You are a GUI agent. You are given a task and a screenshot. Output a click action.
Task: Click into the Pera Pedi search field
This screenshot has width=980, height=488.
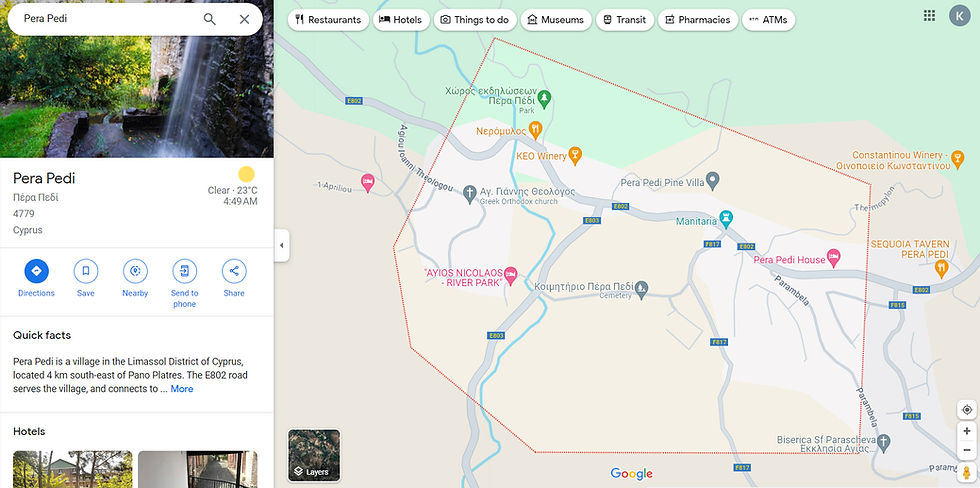click(x=106, y=19)
